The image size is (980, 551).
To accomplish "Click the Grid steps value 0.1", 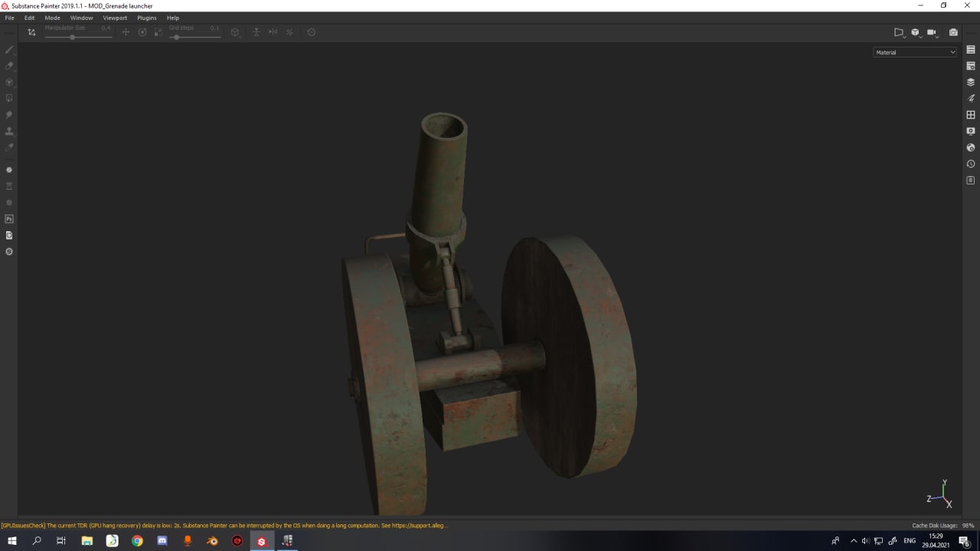I will click(214, 28).
